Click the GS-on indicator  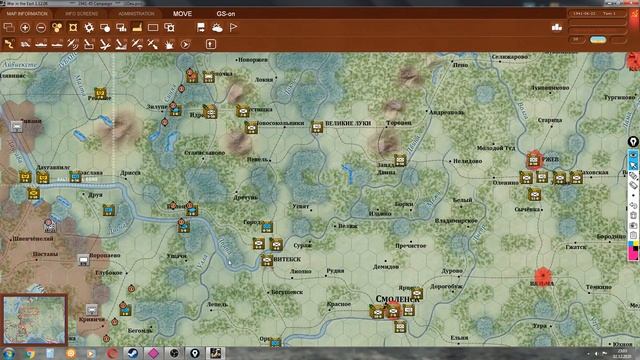point(225,13)
